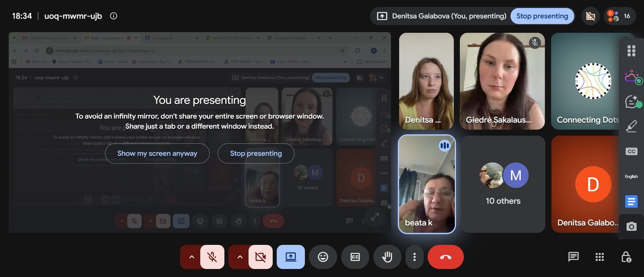Select the pen annotation tool in sidebar
644x277 pixels.
point(631,126)
